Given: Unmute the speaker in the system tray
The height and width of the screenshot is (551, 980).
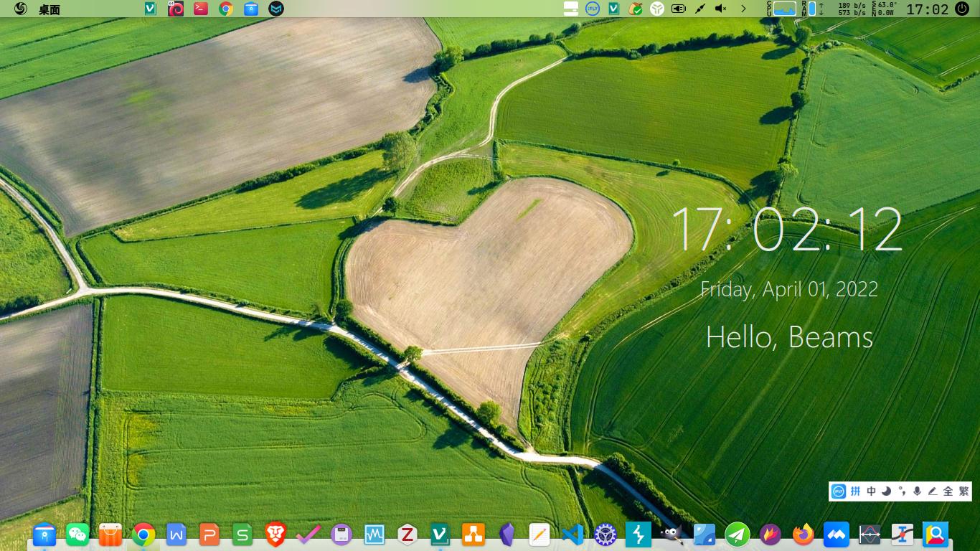Looking at the screenshot, I should (x=721, y=9).
